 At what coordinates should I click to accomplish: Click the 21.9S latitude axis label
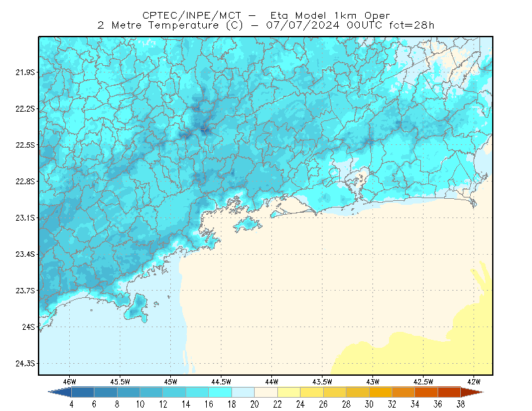click(x=25, y=72)
